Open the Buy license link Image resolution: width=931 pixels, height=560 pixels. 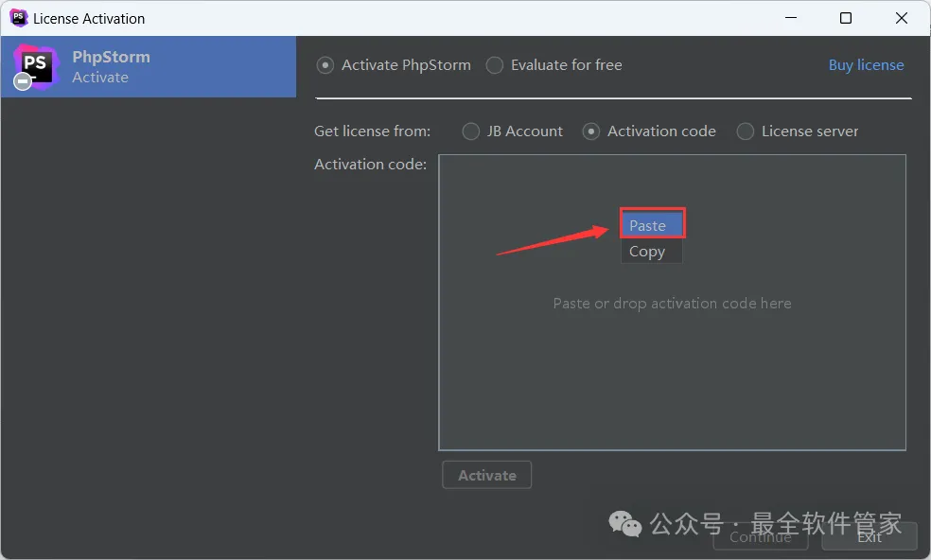[867, 64]
